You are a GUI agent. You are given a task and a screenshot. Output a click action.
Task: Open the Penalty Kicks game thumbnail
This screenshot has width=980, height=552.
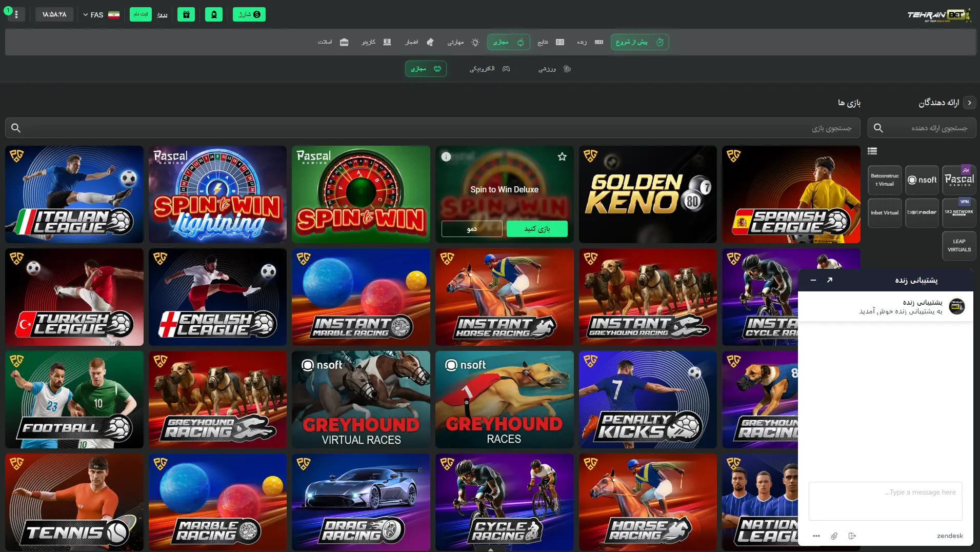[x=648, y=400]
